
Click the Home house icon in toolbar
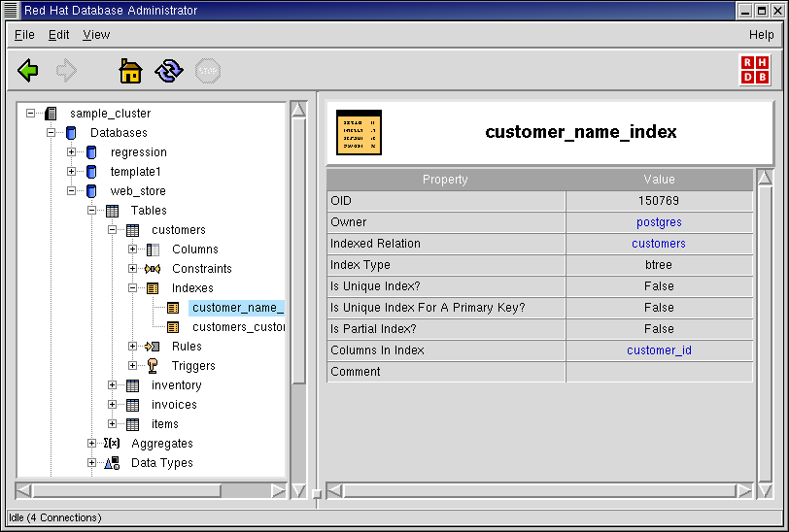130,70
